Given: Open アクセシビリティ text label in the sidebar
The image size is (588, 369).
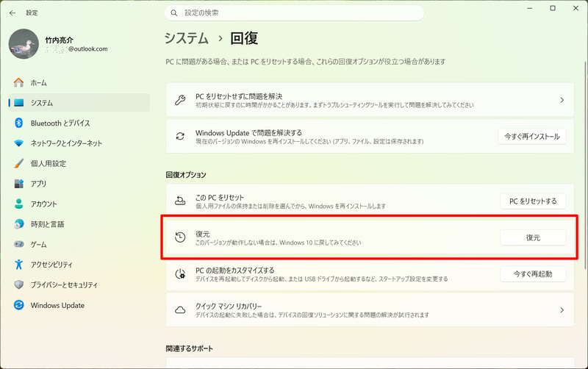Looking at the screenshot, I should [x=51, y=265].
